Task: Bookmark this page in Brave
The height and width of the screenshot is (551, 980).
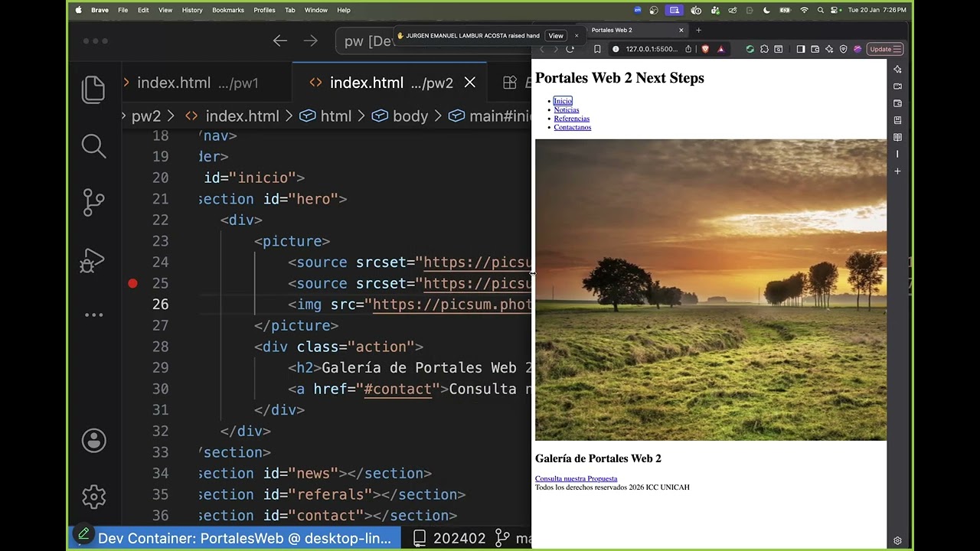Action: coord(597,49)
